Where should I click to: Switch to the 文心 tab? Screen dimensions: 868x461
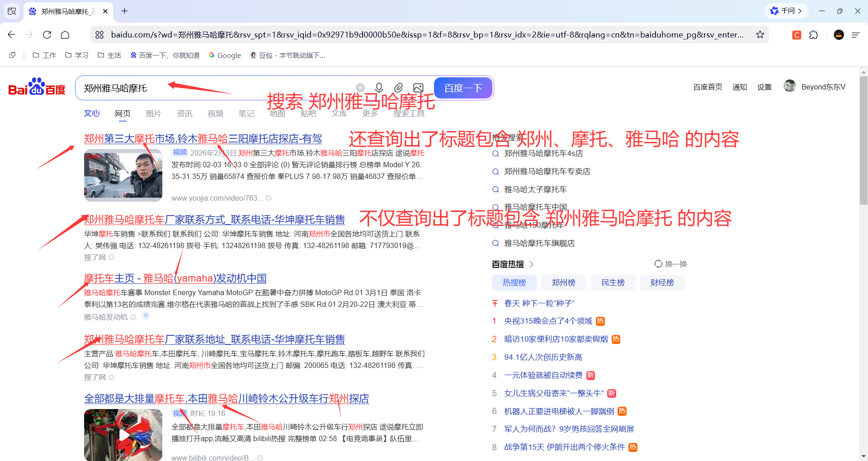(92, 113)
